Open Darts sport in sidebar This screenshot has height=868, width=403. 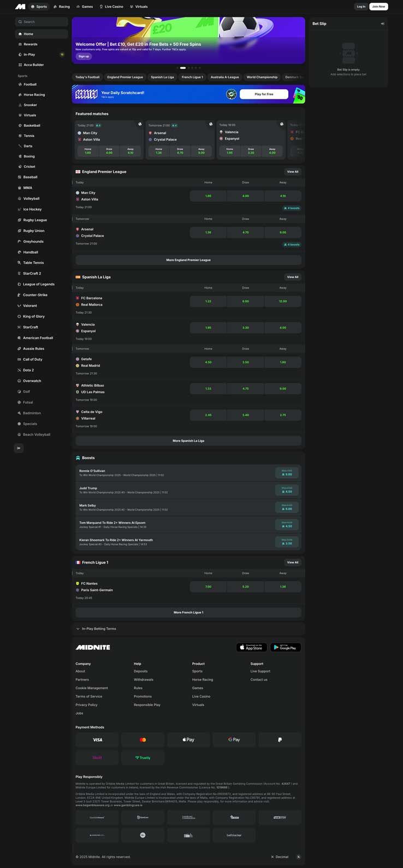(42, 146)
